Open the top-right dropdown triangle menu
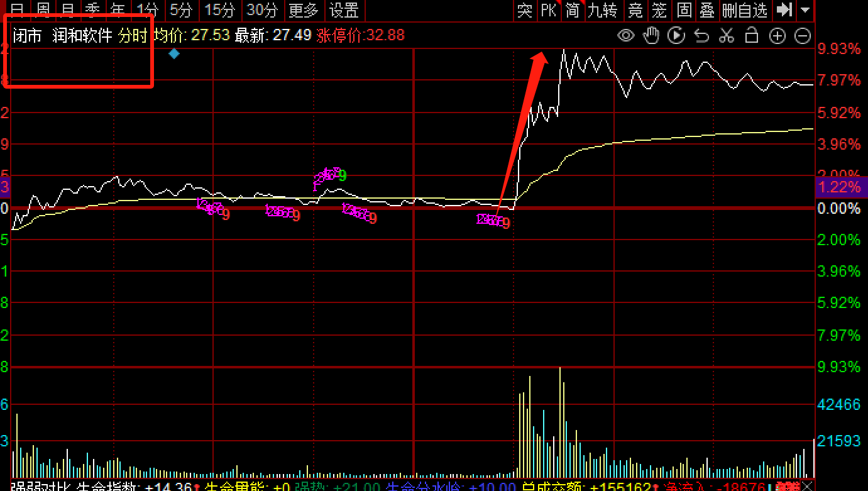868x491 pixels. (x=805, y=10)
